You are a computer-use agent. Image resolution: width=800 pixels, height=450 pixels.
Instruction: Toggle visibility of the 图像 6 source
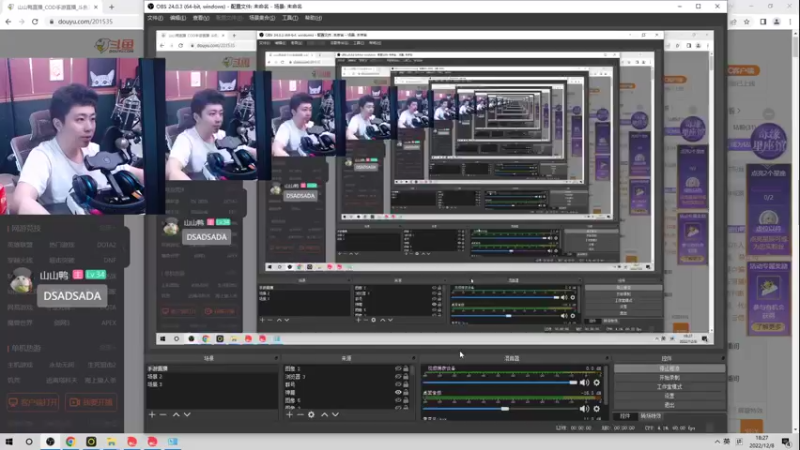(398, 400)
